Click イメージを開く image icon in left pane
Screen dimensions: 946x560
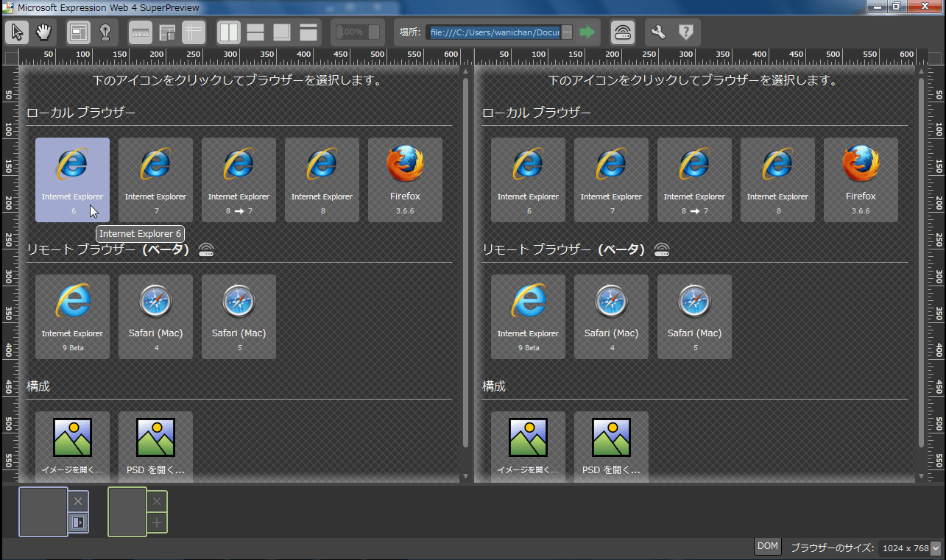click(72, 447)
